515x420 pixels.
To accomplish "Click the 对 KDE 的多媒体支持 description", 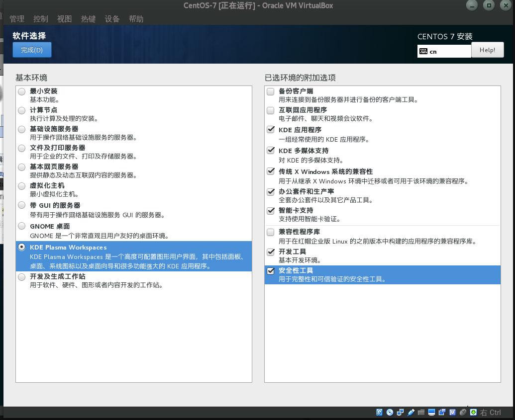I will 310,161.
